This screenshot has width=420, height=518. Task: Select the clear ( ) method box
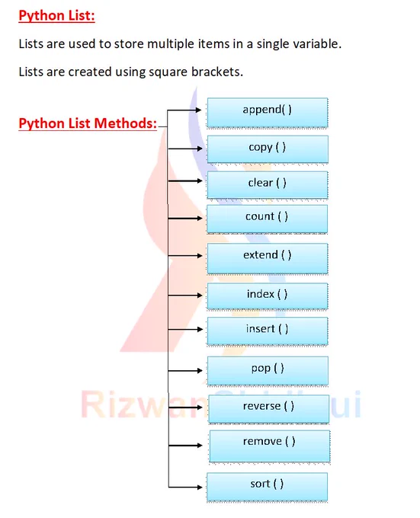pos(268,184)
